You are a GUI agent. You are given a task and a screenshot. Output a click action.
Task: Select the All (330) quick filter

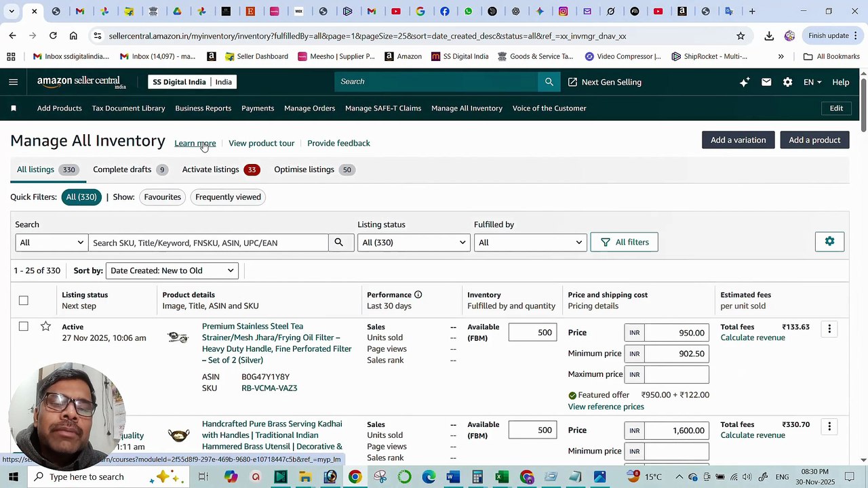(81, 197)
